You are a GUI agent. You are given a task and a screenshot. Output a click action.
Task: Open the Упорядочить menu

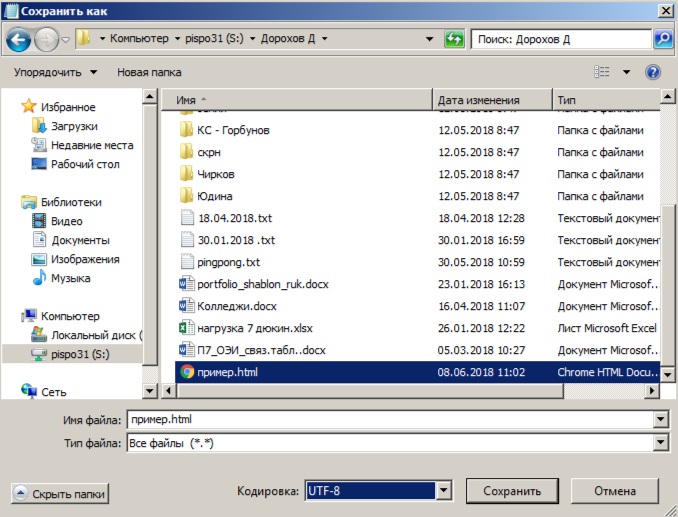tap(56, 72)
